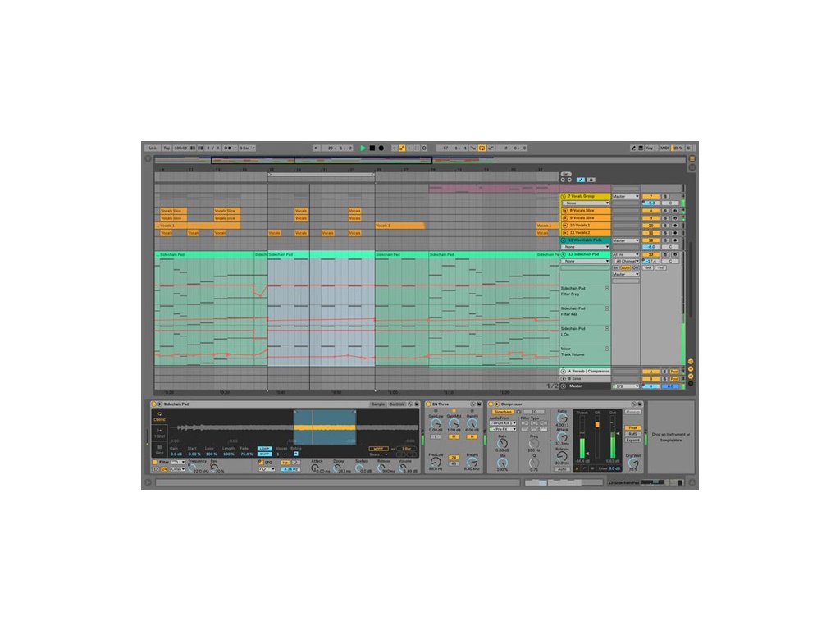The width and height of the screenshot is (840, 630).
Task: Click the Punch-In switch icon
Action: pyautogui.click(x=473, y=148)
